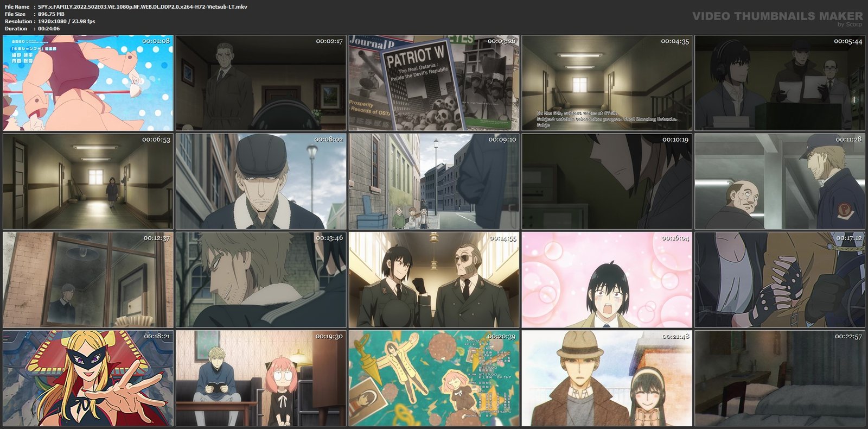The height and width of the screenshot is (429, 868).
Task: Select the thumbnail at 00:13:46
Action: (261, 280)
